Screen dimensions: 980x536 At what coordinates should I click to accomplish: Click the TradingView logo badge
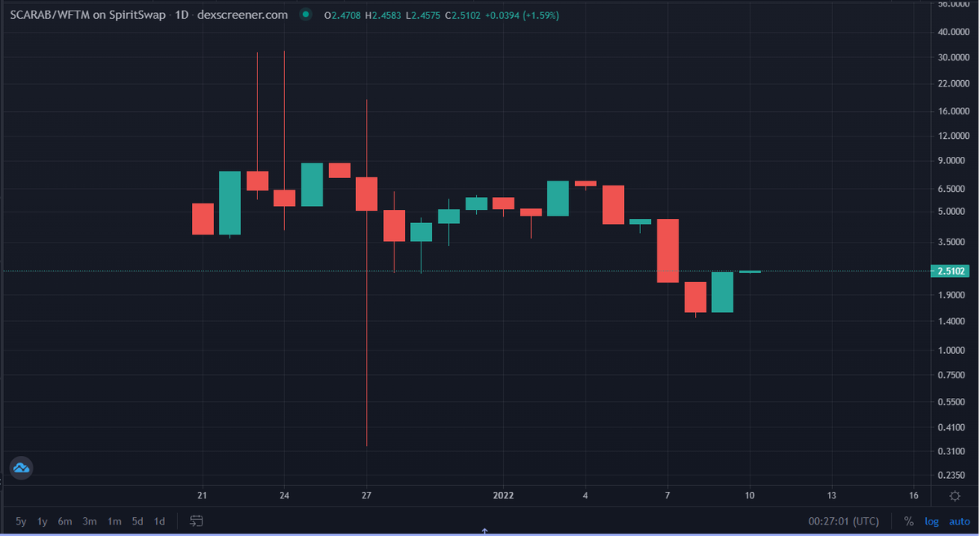coord(21,468)
